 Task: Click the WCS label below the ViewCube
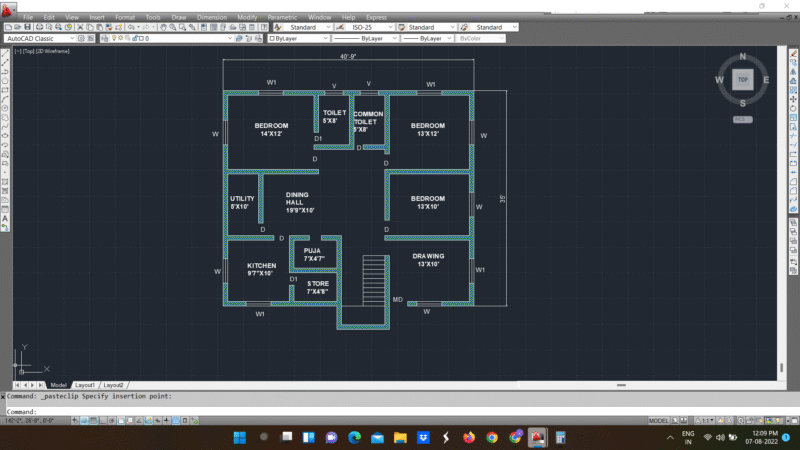[743, 119]
